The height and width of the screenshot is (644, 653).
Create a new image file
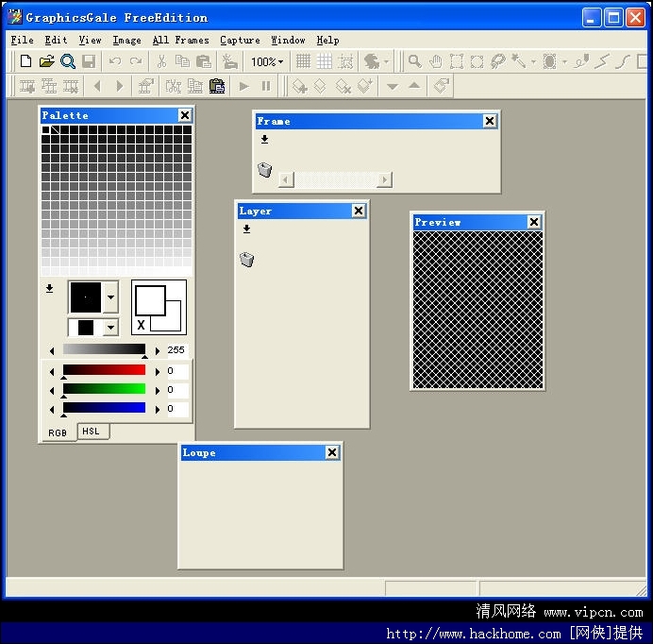pyautogui.click(x=25, y=61)
